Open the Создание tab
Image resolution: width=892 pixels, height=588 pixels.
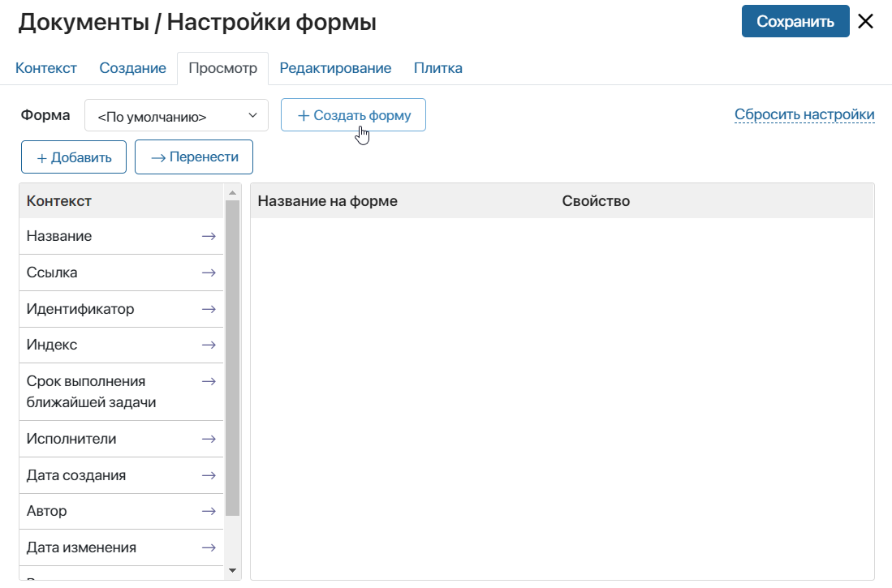[132, 68]
